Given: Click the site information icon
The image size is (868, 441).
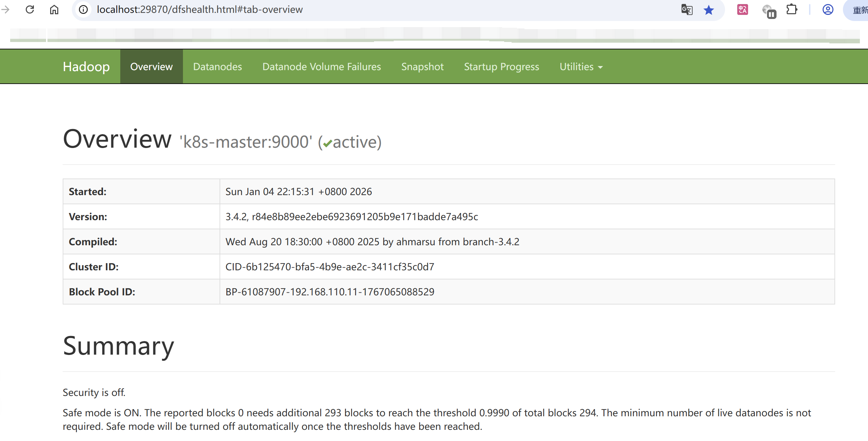Looking at the screenshot, I should tap(83, 9).
